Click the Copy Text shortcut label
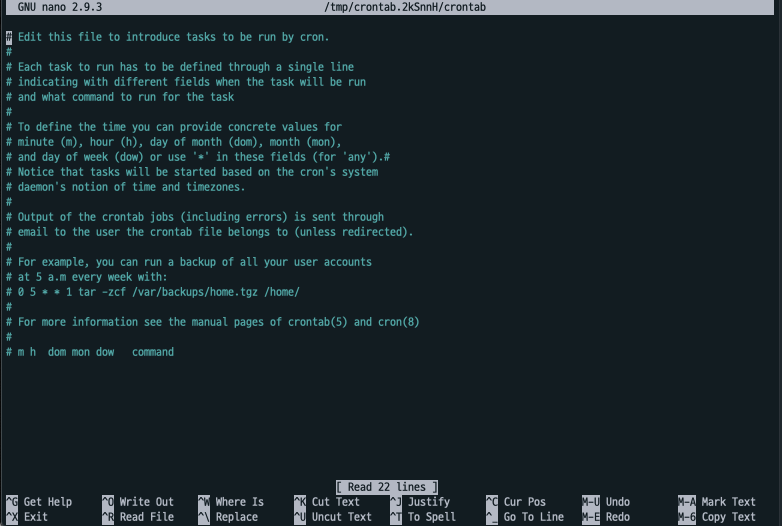This screenshot has width=782, height=526. (x=729, y=517)
